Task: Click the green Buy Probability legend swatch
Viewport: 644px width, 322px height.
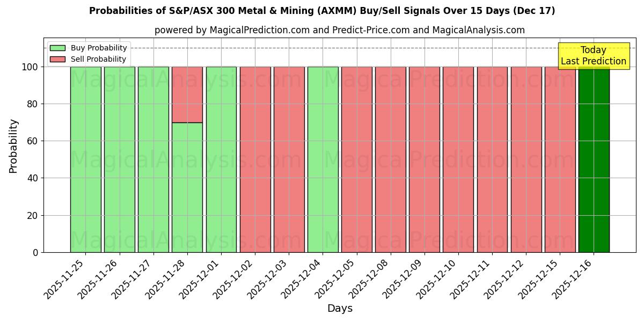Action: [58, 47]
